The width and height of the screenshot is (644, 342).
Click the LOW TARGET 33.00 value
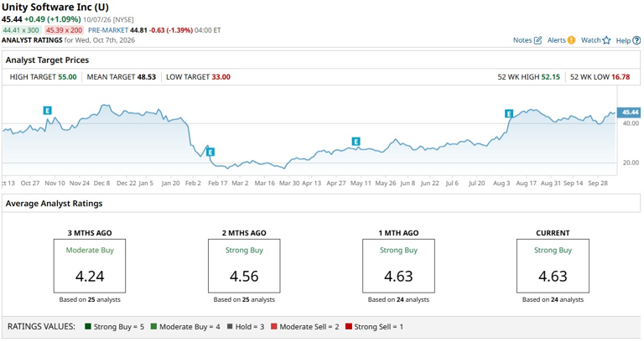tap(221, 77)
